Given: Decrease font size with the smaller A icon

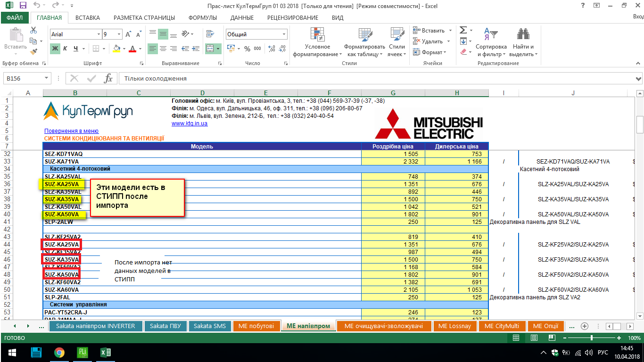Looking at the screenshot, I should coord(139,34).
